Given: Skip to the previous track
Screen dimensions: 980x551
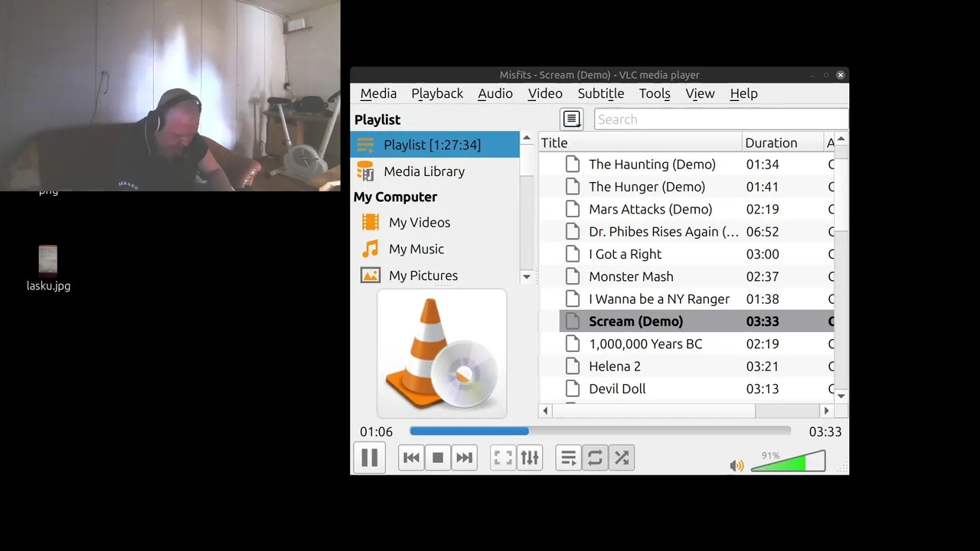Looking at the screenshot, I should (x=411, y=458).
